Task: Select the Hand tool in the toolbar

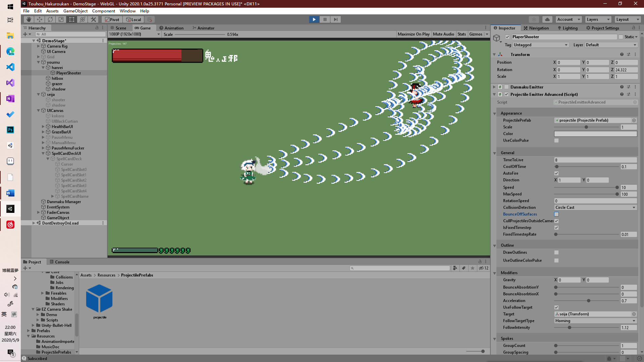Action: [28, 19]
